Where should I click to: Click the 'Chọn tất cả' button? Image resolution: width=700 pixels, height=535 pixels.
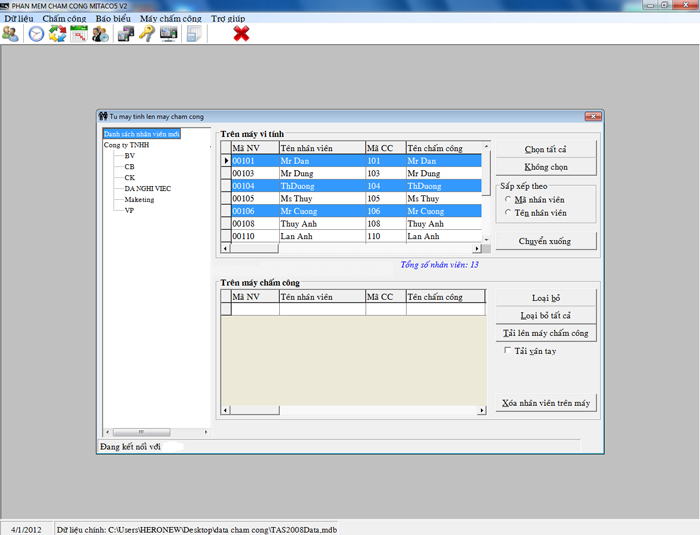546,149
